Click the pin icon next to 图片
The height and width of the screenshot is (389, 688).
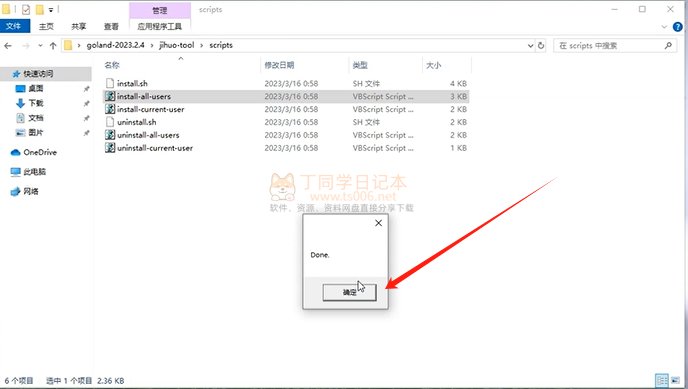(86, 133)
